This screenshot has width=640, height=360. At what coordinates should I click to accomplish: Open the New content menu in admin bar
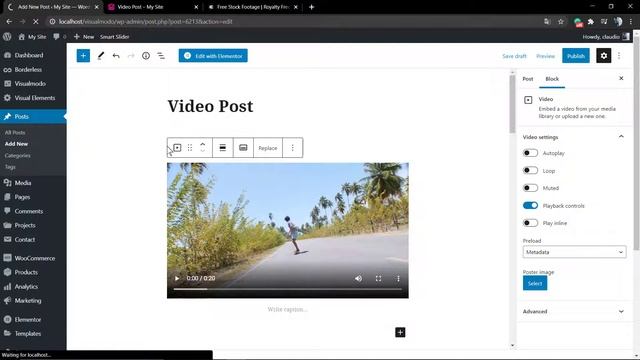click(84, 37)
